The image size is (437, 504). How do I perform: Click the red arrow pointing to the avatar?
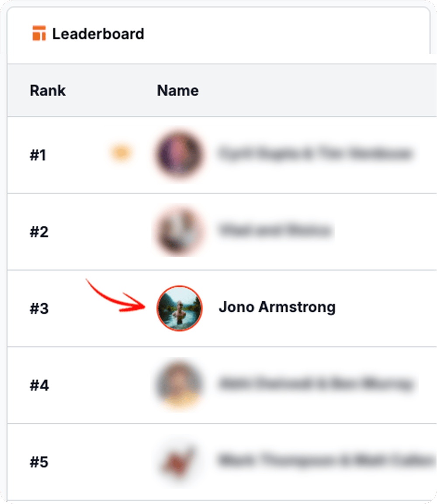(116, 298)
